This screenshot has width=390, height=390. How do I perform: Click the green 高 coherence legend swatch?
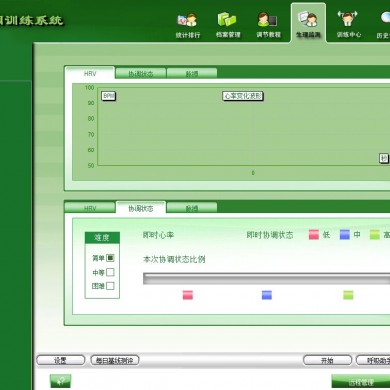click(x=375, y=235)
